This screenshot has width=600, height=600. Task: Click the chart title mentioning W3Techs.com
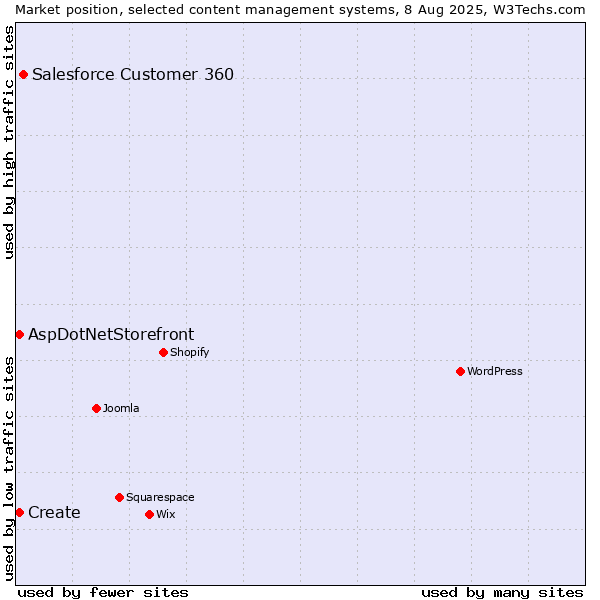pos(300,10)
